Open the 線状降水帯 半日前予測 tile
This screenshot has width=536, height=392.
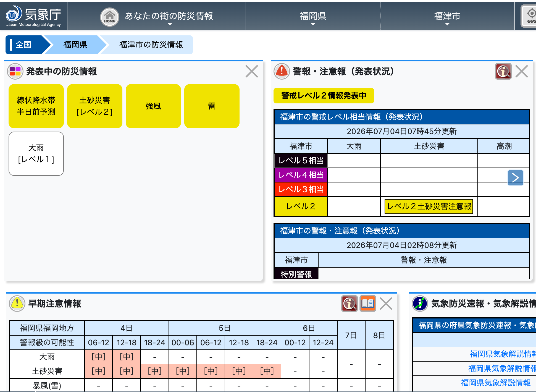pyautogui.click(x=36, y=106)
